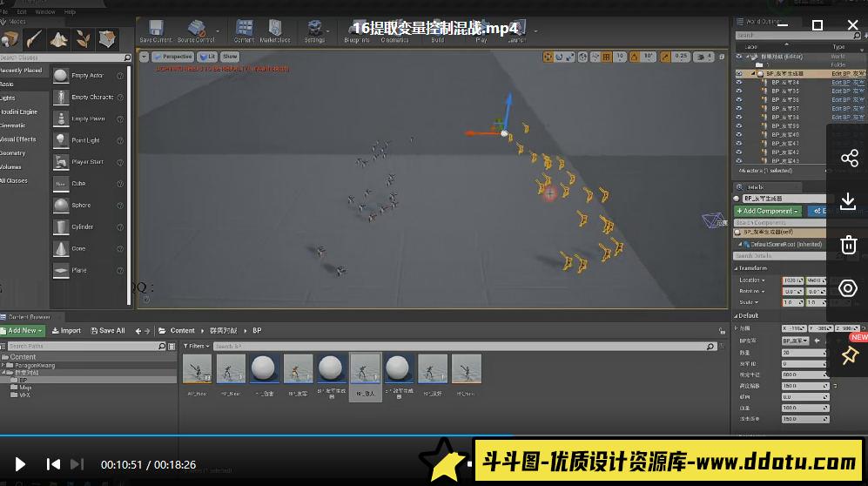
Task: Select the Landscape mode mountain icon
Action: (58, 39)
